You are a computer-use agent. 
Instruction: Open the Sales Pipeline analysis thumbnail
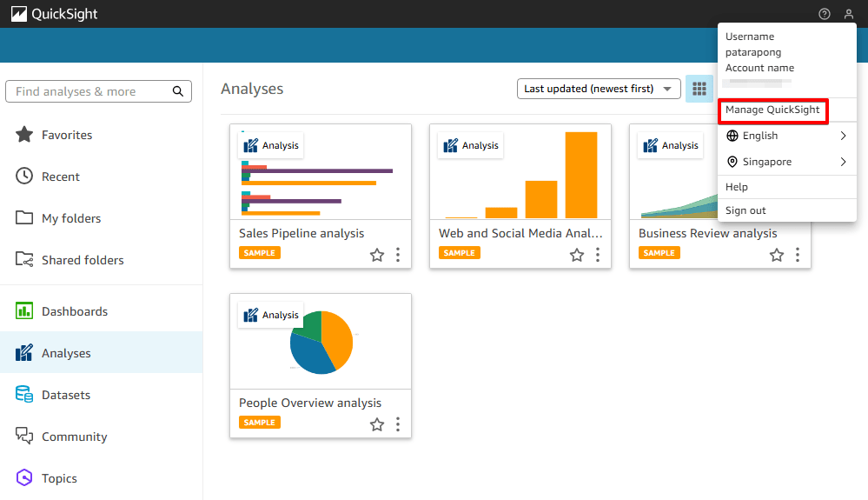click(x=321, y=172)
